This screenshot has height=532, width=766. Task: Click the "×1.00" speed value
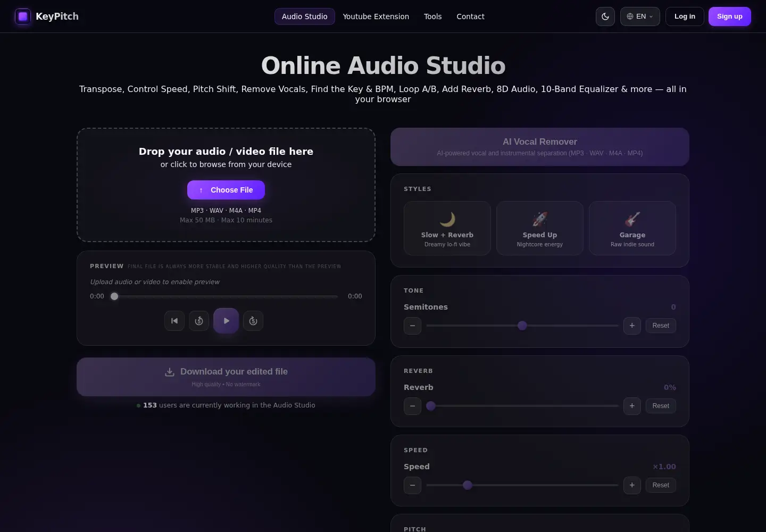point(664,467)
